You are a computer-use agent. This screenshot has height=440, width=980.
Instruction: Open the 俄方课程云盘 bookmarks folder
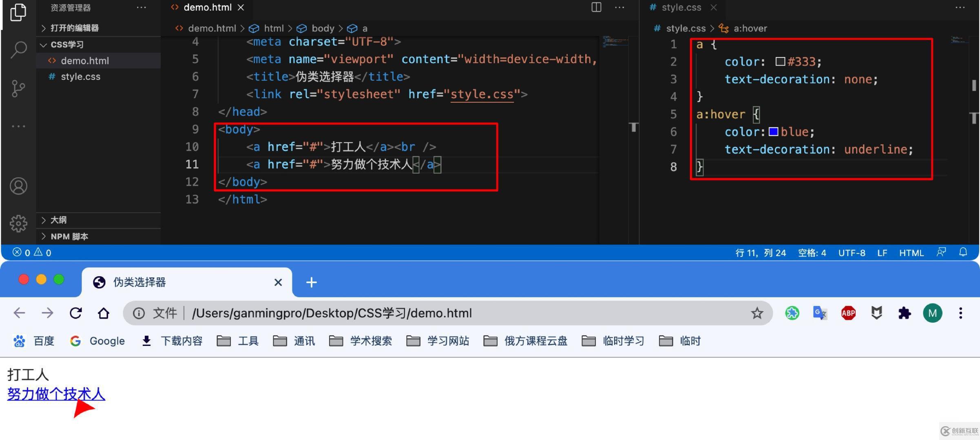pyautogui.click(x=526, y=341)
